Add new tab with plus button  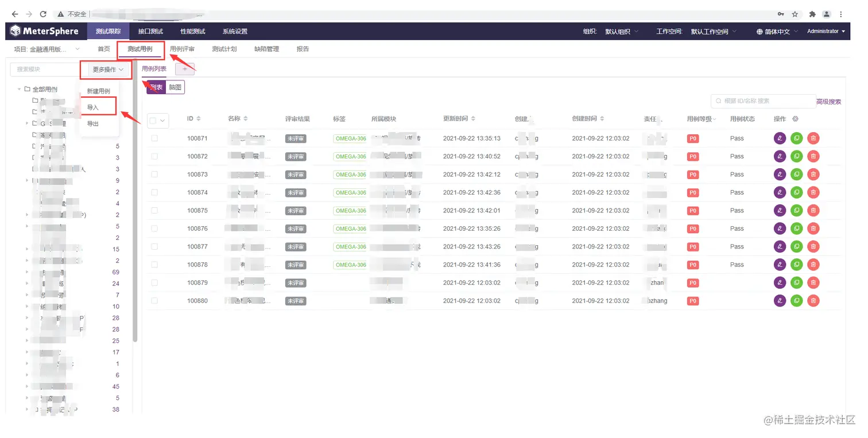click(185, 69)
